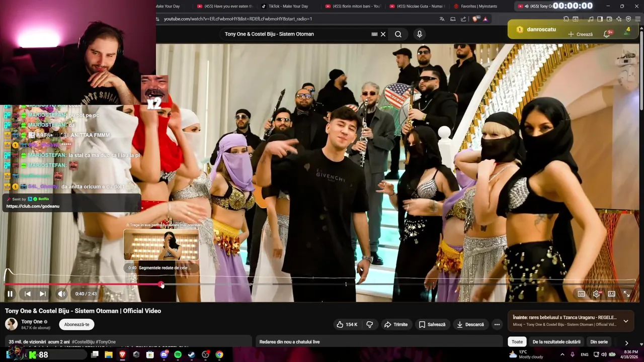Screen dimensions: 644x362
Task: Click the red video progress bar
Action: [83, 284]
